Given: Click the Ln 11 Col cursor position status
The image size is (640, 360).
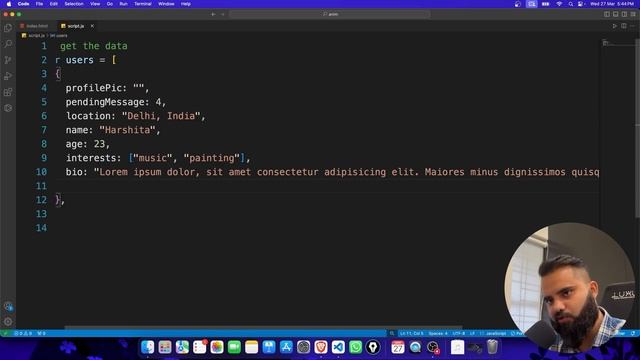Looking at the screenshot, I should (x=411, y=333).
